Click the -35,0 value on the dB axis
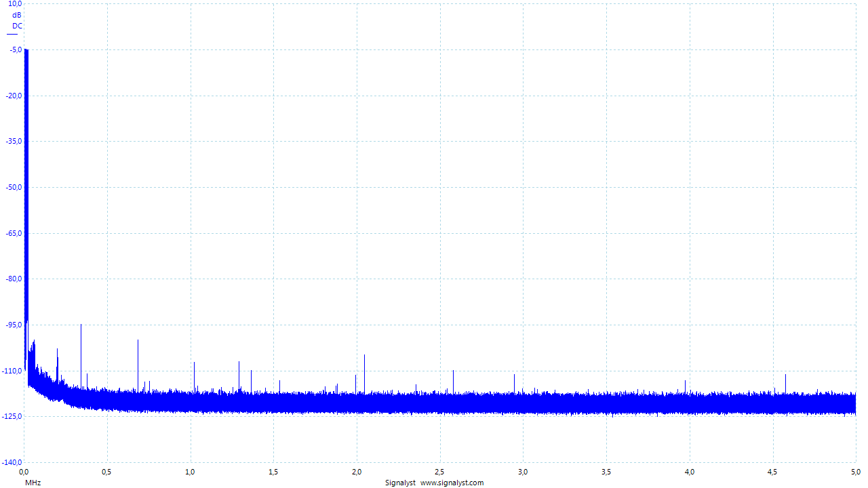This screenshot has height=488, width=868. pyautogui.click(x=14, y=141)
